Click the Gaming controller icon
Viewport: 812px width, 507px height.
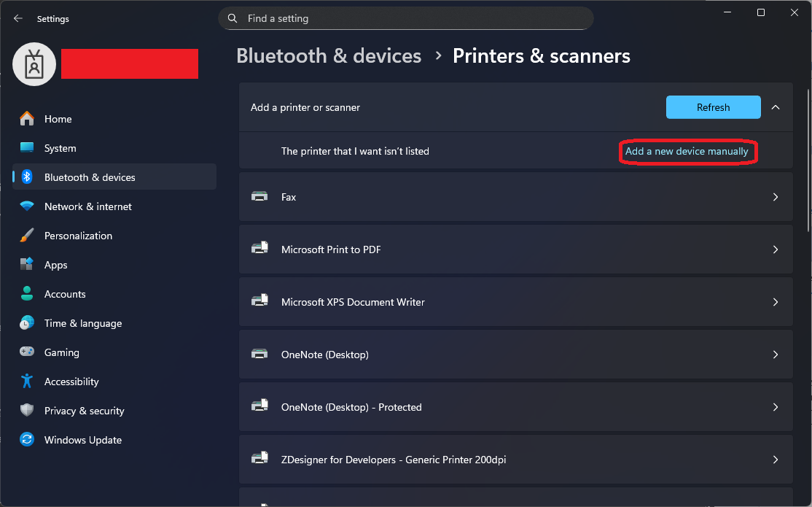(x=27, y=352)
